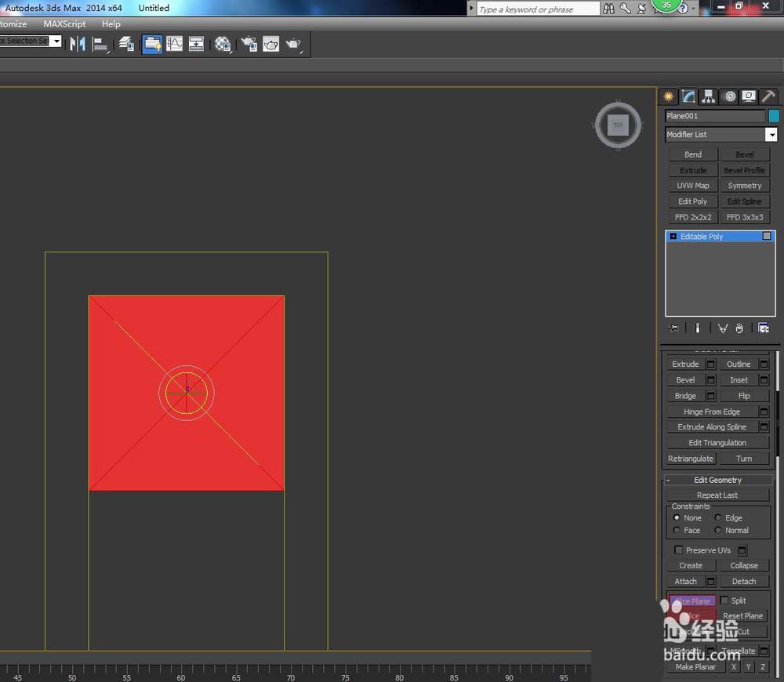Viewport: 784px width, 682px height.
Task: Open the MAXScript menu
Action: point(64,24)
